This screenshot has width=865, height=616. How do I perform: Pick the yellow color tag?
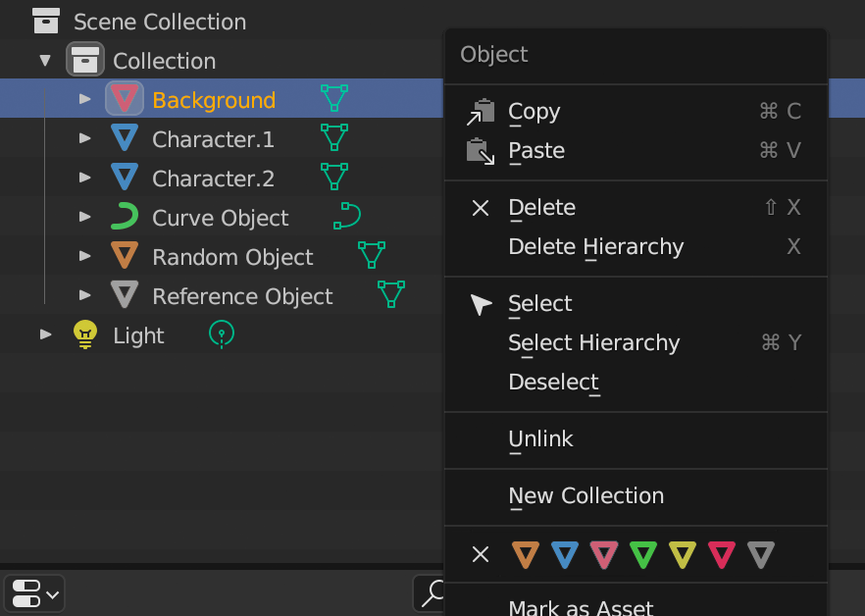pyautogui.click(x=682, y=554)
